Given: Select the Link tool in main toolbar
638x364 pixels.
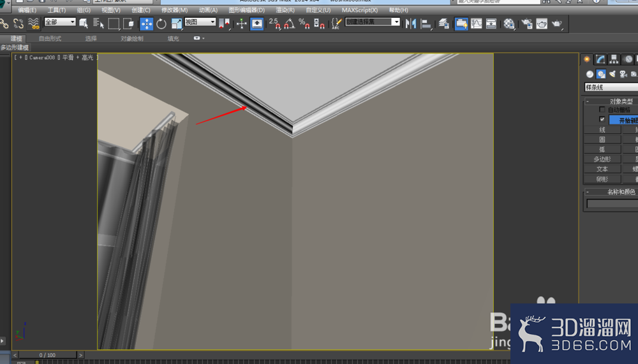Looking at the screenshot, I should [4, 24].
